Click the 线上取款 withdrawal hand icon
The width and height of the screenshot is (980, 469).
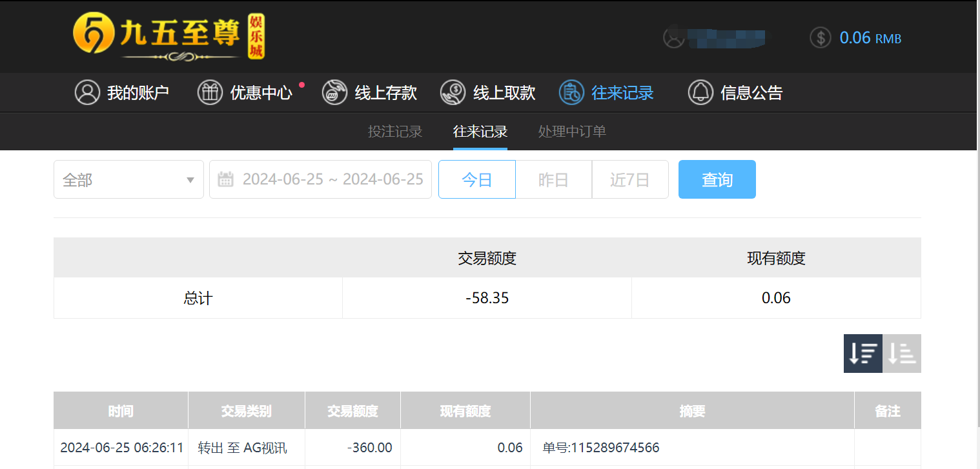point(453,92)
